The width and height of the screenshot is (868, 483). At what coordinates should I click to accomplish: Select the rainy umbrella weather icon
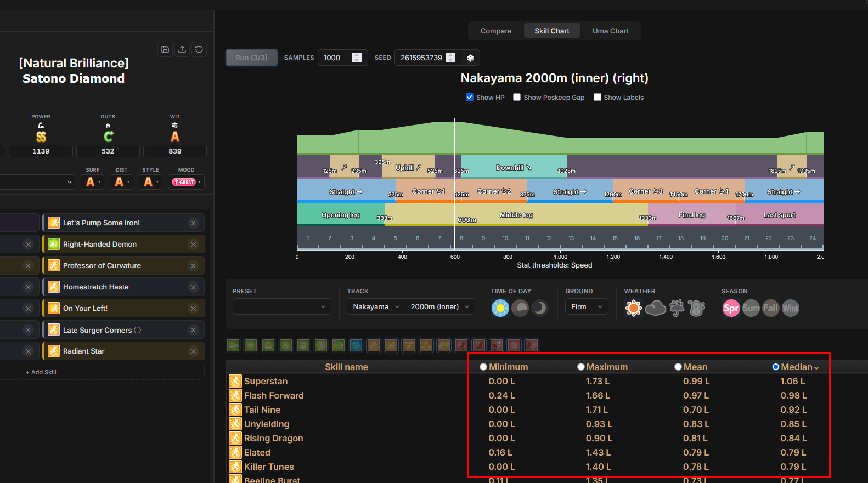[x=677, y=308]
